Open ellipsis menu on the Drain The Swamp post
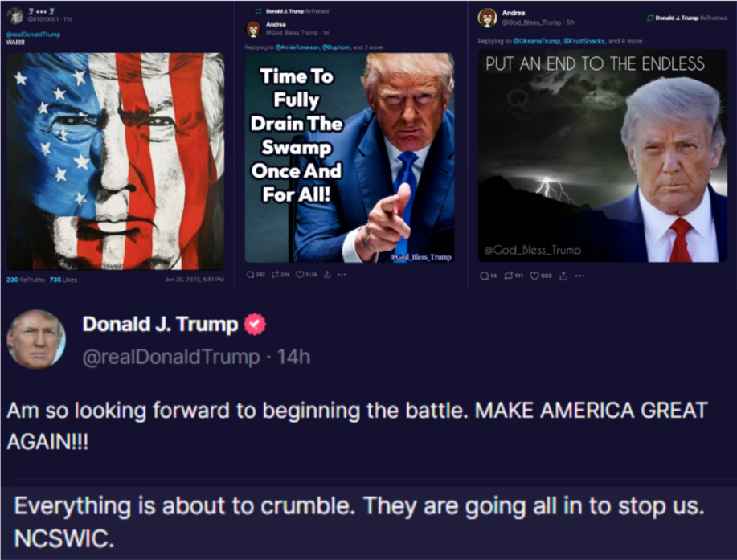This screenshot has width=737, height=560. (342, 274)
